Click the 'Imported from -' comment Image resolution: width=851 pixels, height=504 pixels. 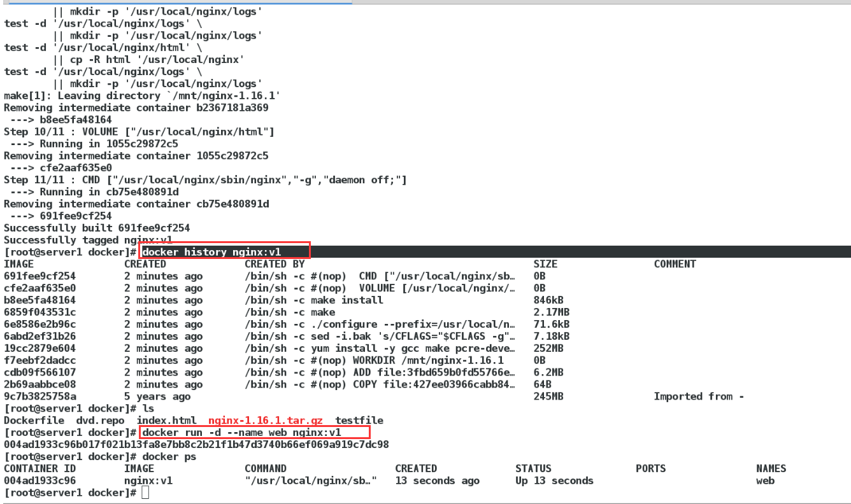pos(699,397)
